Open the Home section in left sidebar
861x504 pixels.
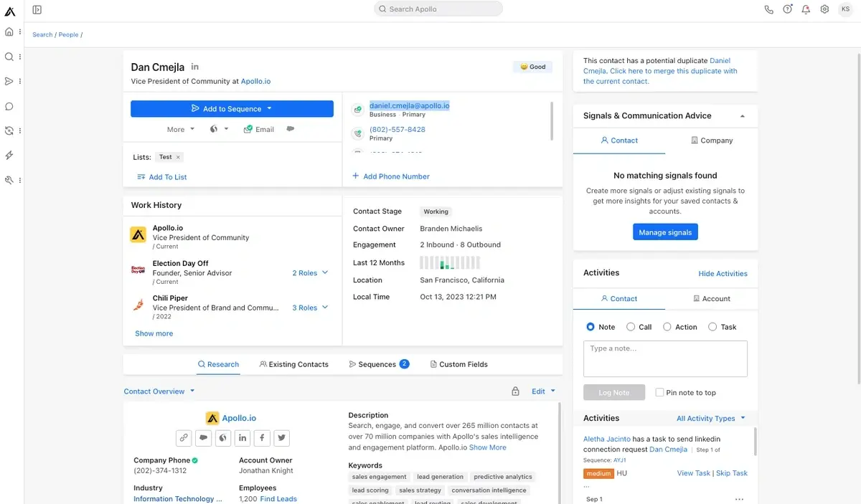pyautogui.click(x=9, y=32)
